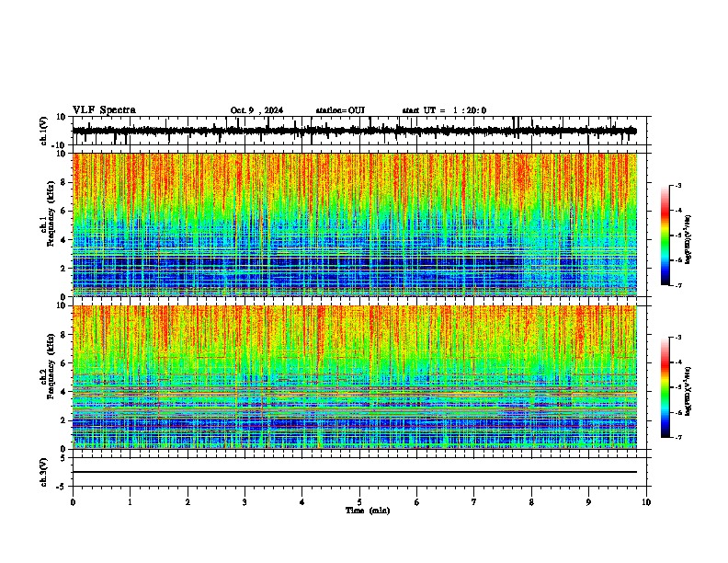Click the "-3" label on the ch.1 color bar
The width and height of the screenshot is (728, 563).
click(677, 185)
